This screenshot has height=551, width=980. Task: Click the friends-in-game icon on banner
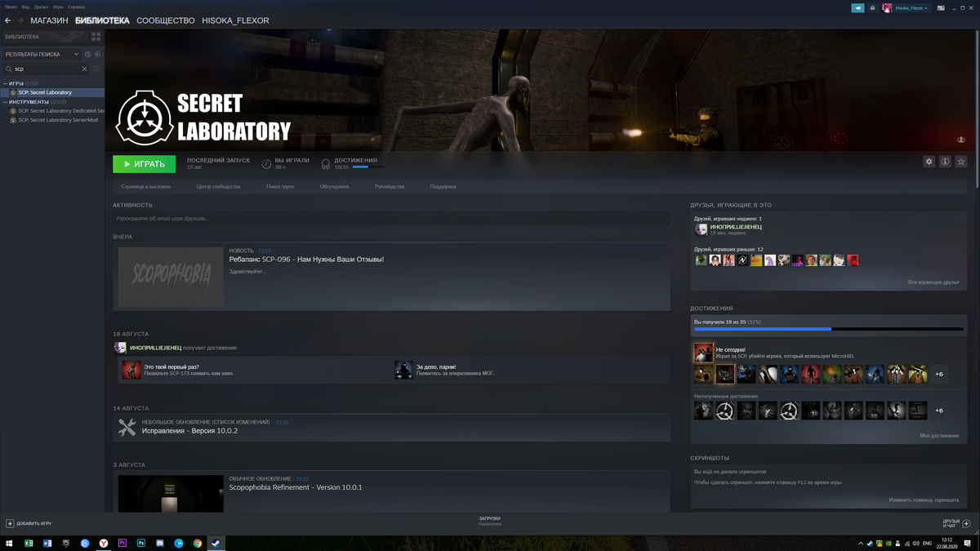click(x=961, y=140)
